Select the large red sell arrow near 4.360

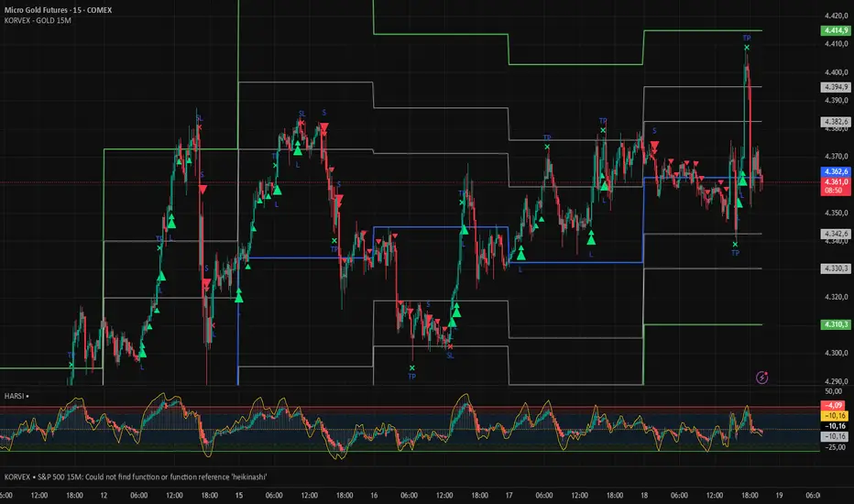click(x=203, y=189)
